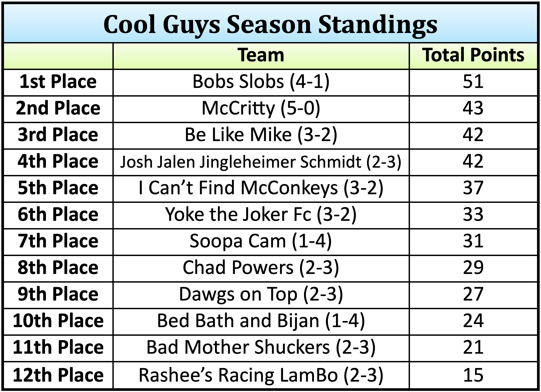Click the I Can't Find McConkeys cell
Image resolution: width=541 pixels, height=392 pixels.
261,188
